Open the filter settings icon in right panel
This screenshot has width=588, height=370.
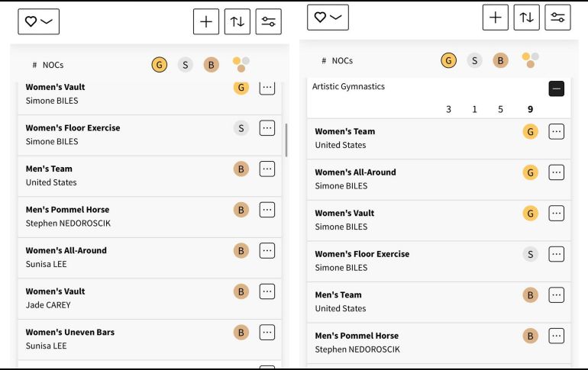point(557,18)
